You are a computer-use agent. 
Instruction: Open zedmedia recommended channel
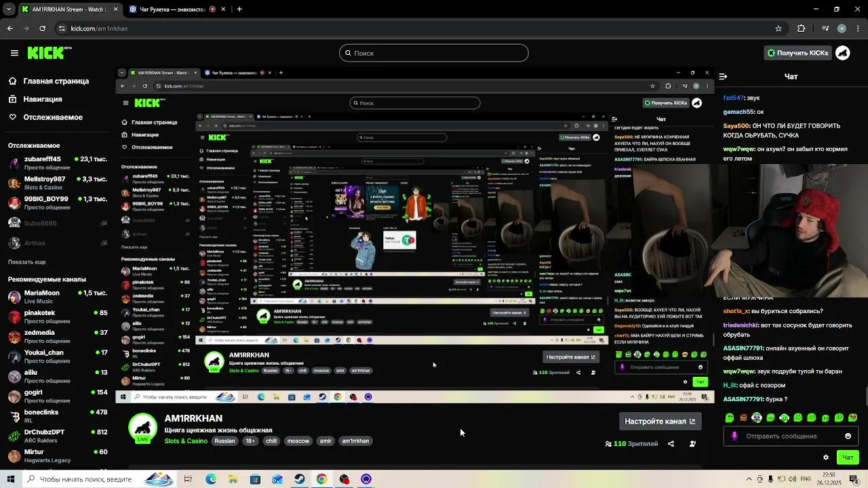tap(58, 336)
